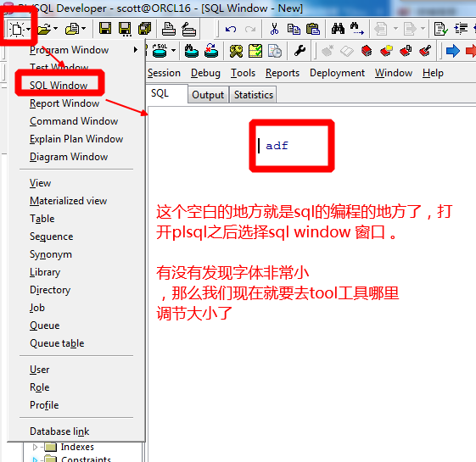Click the document with clock icon
This screenshot has width=476, height=462.
tap(275, 51)
